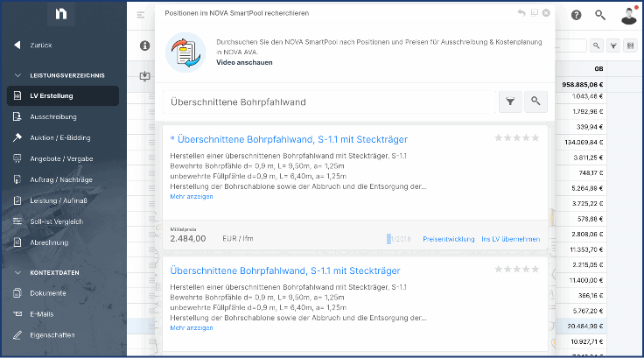
Task: Click the info icon below hamburger
Action: click(x=145, y=45)
